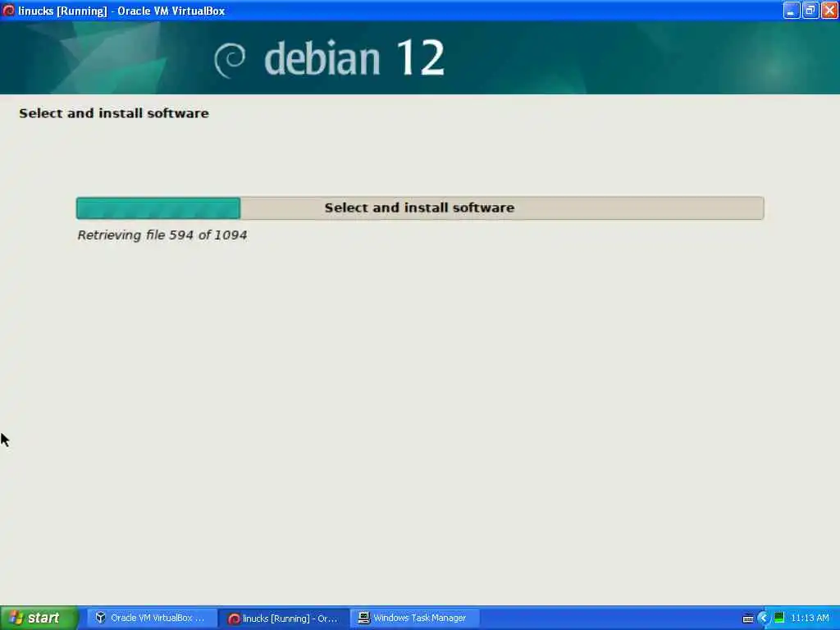Click the keyboard icon in system tray

coord(748,619)
